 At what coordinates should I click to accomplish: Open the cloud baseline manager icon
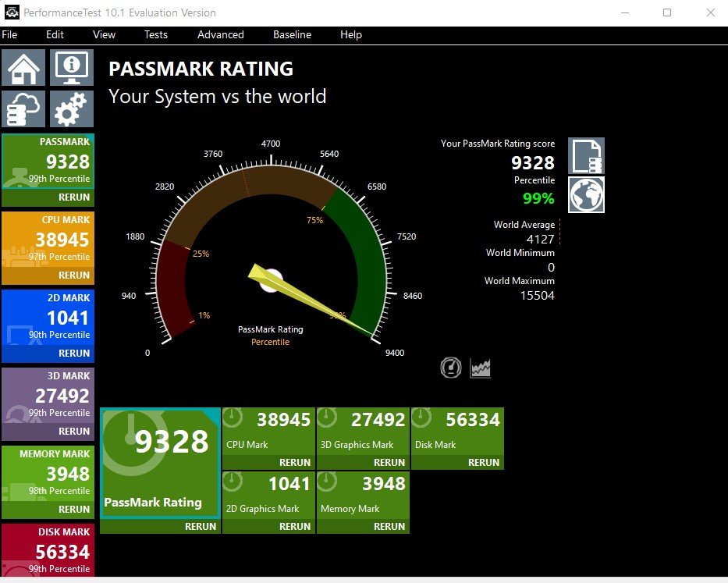click(23, 108)
